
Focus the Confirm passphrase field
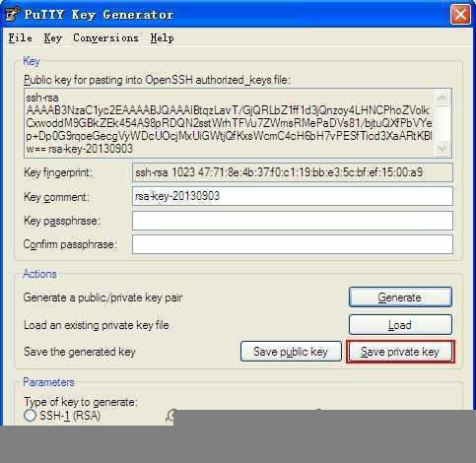tap(293, 244)
